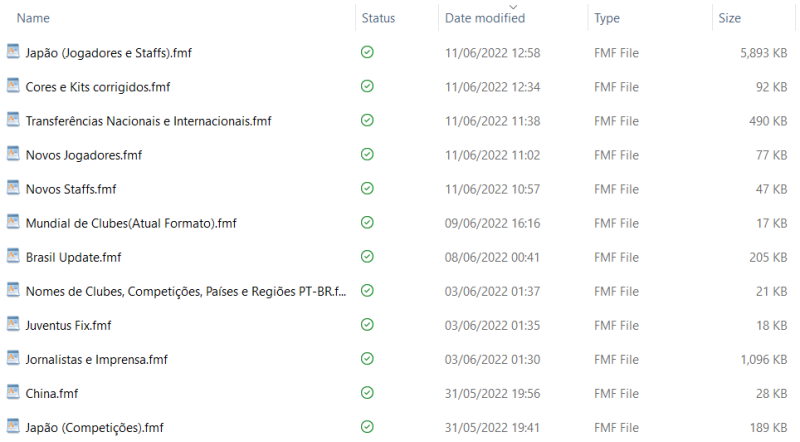Click the Novos Jogadores.fmf file icon
800x442 pixels.
[x=13, y=154]
